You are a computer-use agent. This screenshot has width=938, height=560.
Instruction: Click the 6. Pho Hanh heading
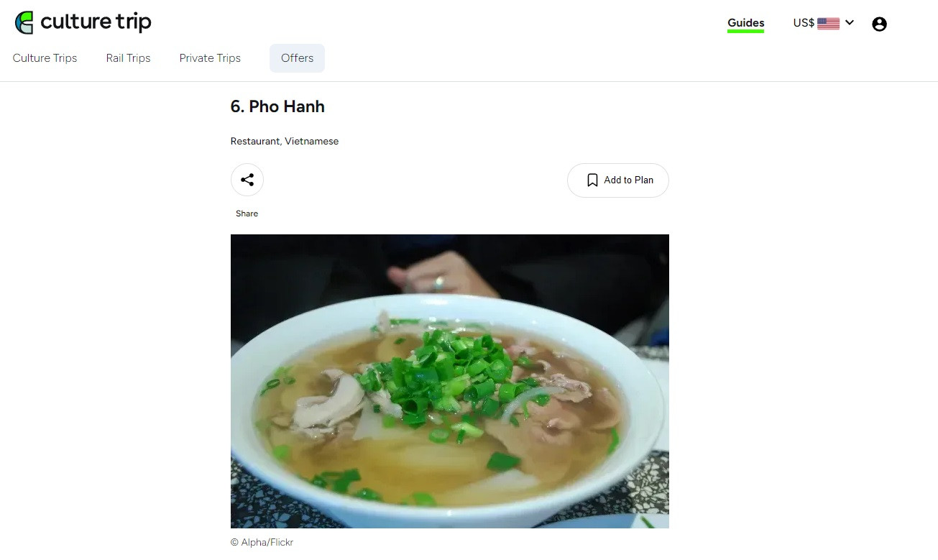tap(277, 106)
